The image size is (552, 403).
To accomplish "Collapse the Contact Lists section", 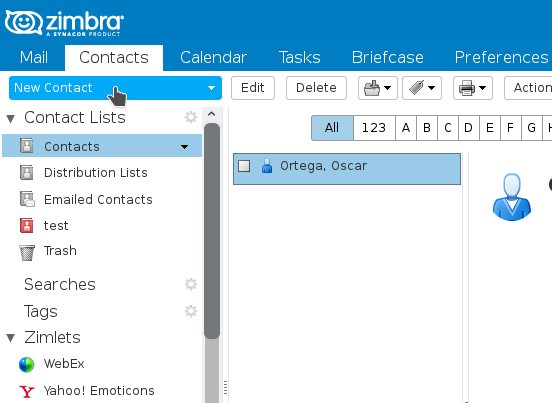I will [x=11, y=119].
